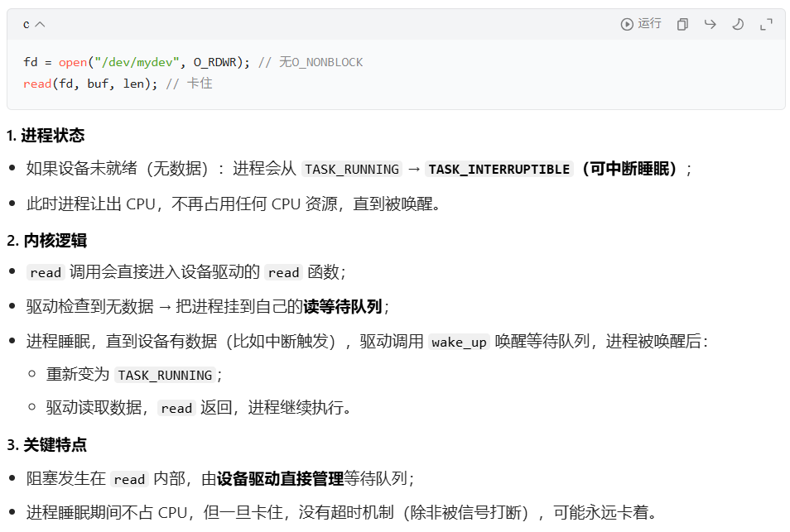The width and height of the screenshot is (790, 532).
Task: Click the comment "// 无O_NONBLOCK"
Action: coord(311,62)
